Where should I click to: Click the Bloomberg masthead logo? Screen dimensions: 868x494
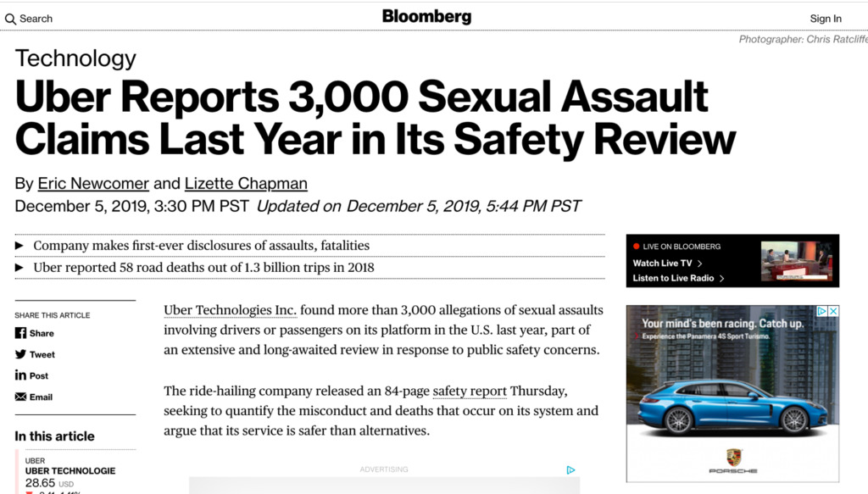tap(426, 16)
